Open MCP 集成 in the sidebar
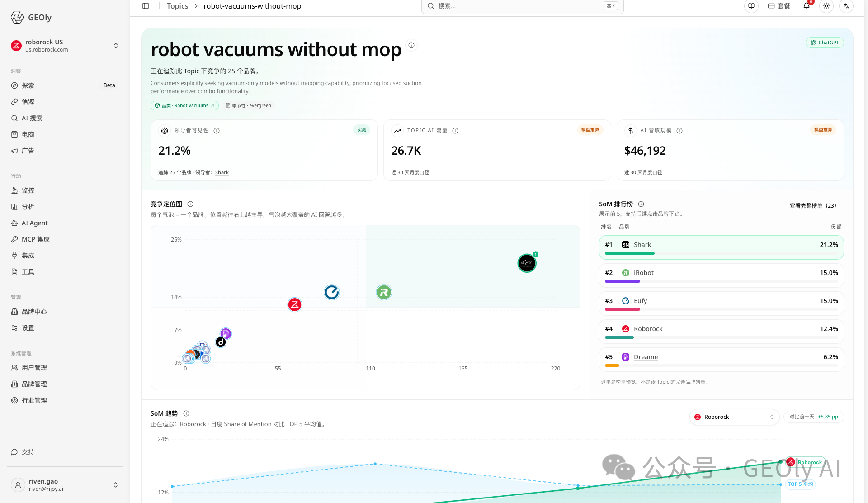The height and width of the screenshot is (503, 868). tap(65, 239)
